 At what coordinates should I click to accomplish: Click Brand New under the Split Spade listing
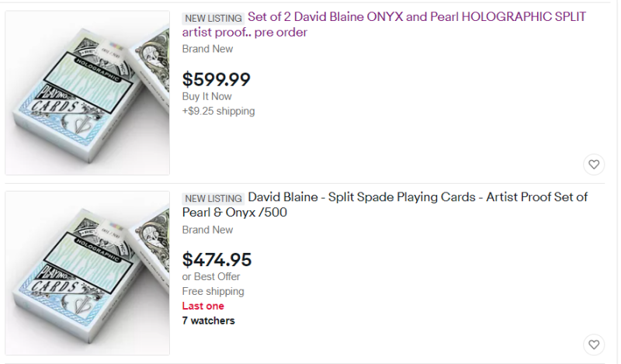click(207, 230)
